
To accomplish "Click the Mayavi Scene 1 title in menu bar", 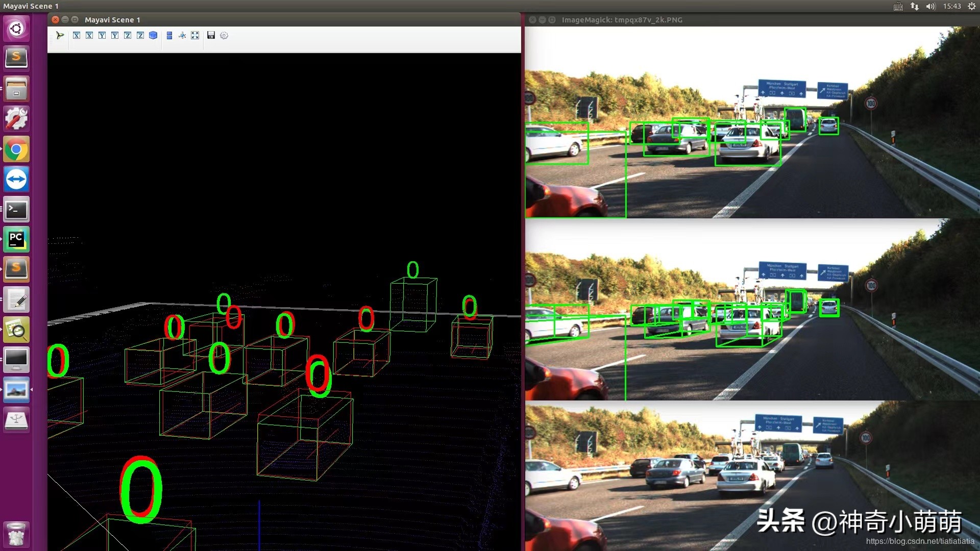I will click(x=31, y=6).
